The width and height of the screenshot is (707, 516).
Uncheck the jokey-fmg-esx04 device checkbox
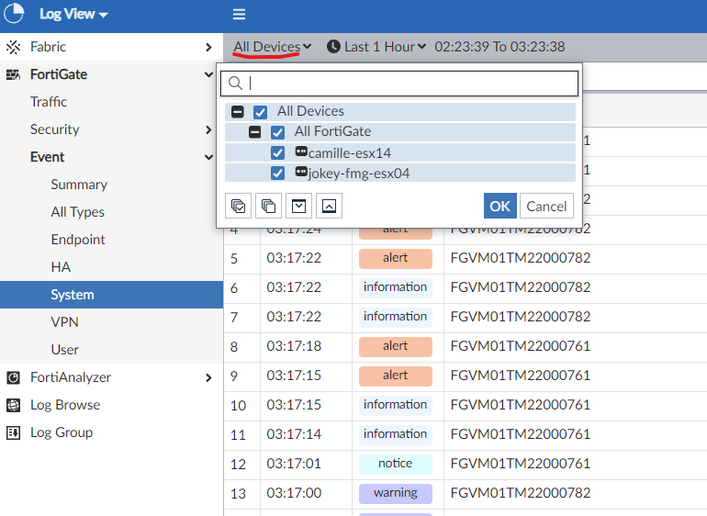click(278, 174)
